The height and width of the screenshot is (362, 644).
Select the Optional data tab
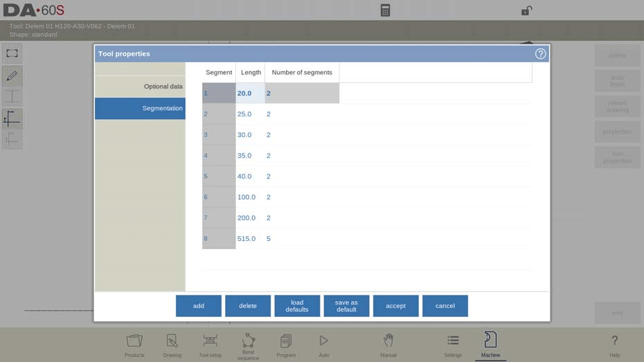click(140, 87)
